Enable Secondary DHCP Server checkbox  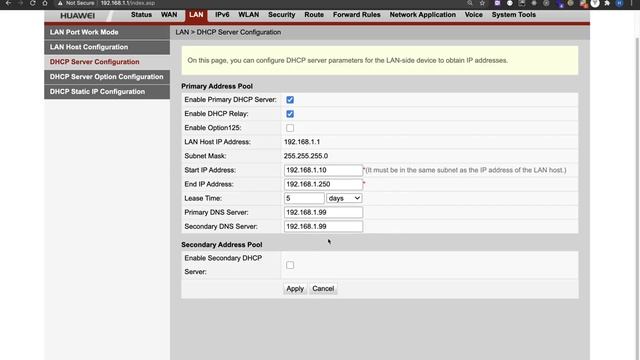point(290,265)
